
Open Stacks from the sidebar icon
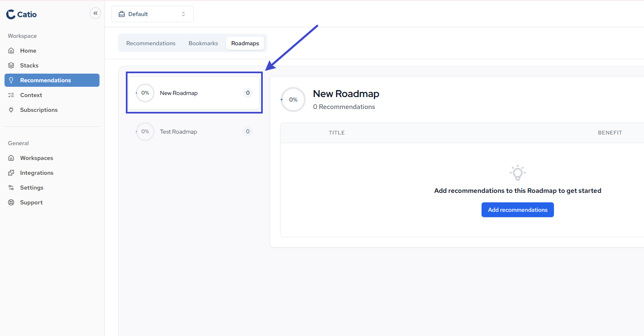coord(11,65)
